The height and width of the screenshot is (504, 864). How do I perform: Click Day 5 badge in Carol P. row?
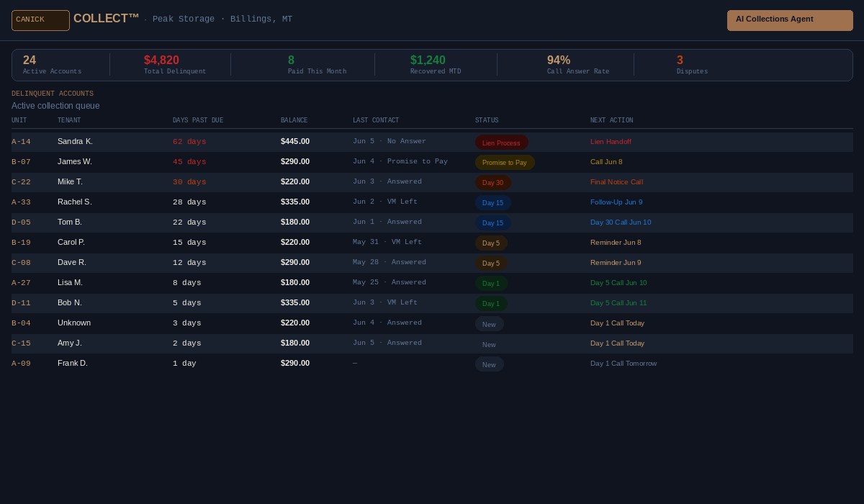[x=491, y=243]
